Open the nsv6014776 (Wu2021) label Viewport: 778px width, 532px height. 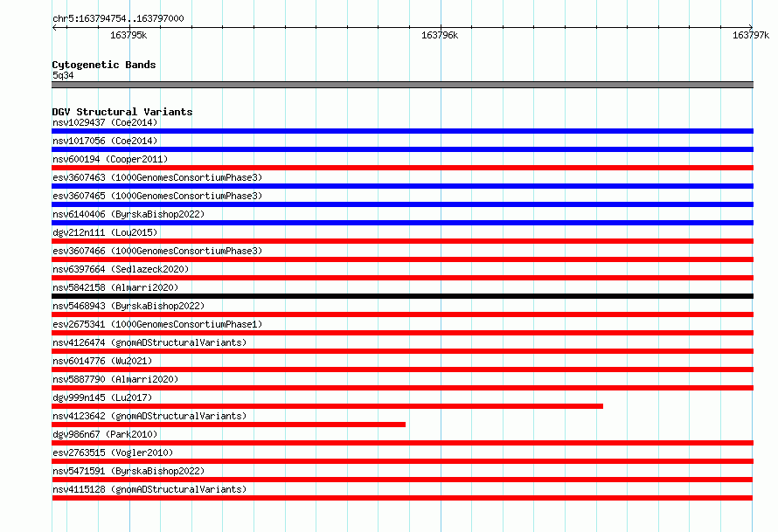(x=102, y=361)
